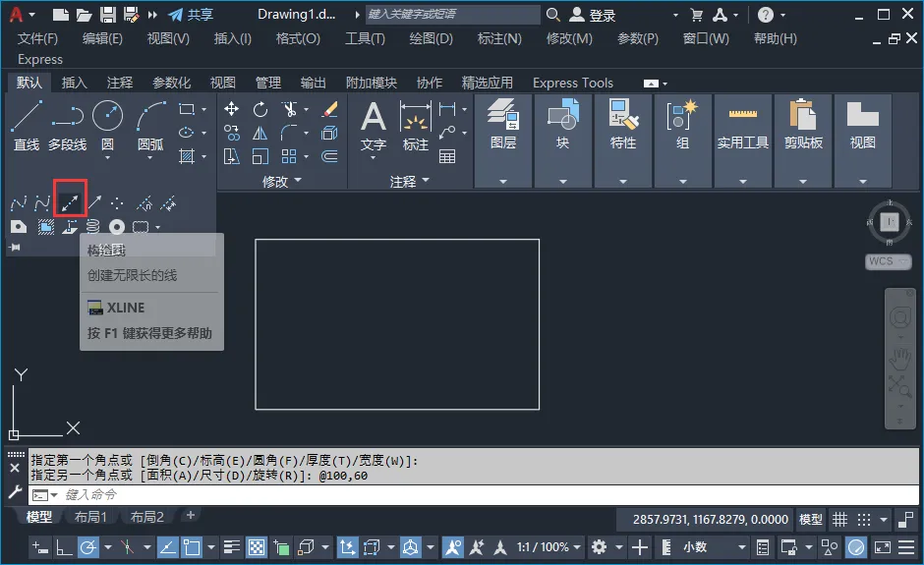Click the Ray tool icon

95,203
